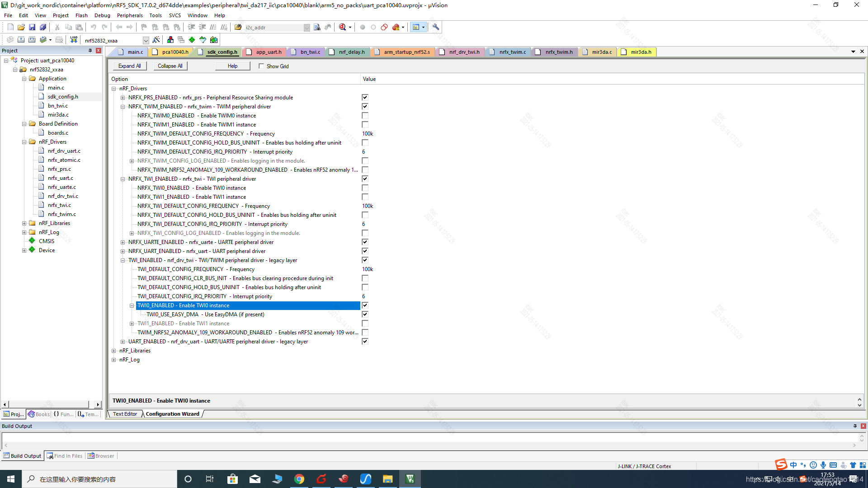Click the Download LOAD icon
Screen dimensions: 868x488
[x=74, y=40]
